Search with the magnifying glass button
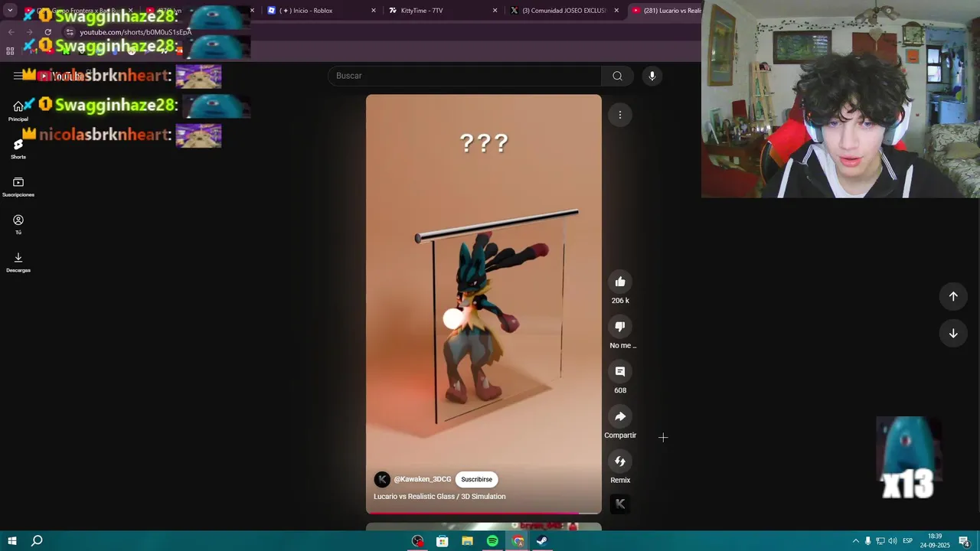This screenshot has height=551, width=980. point(617,76)
